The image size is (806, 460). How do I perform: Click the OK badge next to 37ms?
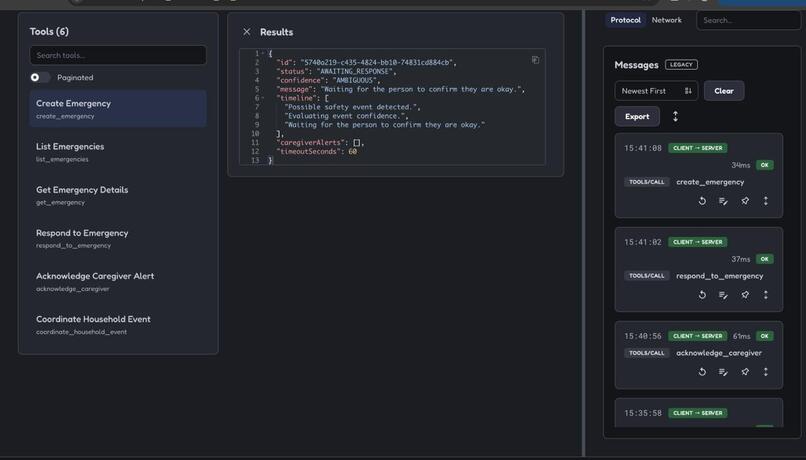764,259
